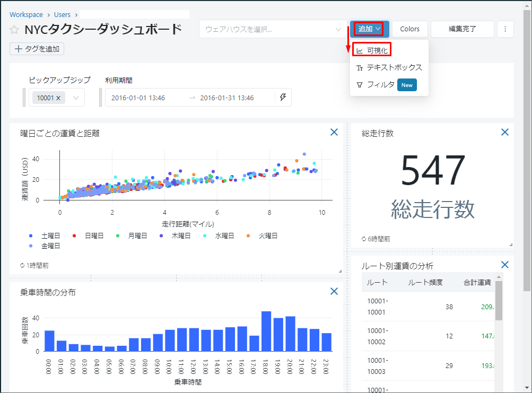Expand the ピックアップジップ dropdown arrow
This screenshot has width=532, height=393.
coord(76,98)
